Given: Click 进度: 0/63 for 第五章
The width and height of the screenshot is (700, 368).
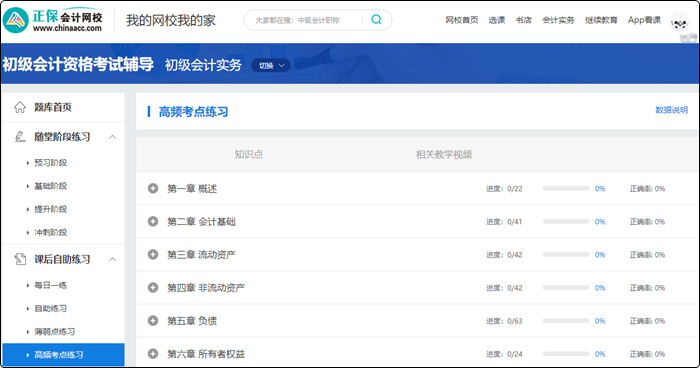Looking at the screenshot, I should [504, 321].
